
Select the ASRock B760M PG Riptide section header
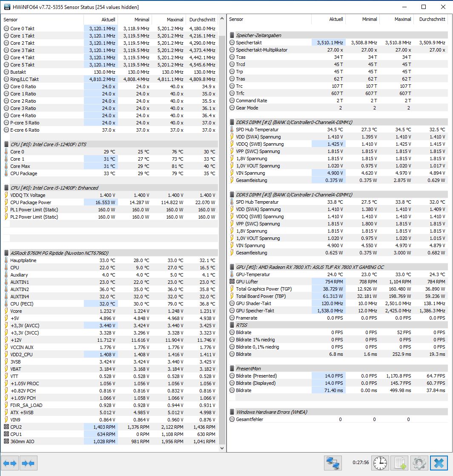tap(59, 253)
